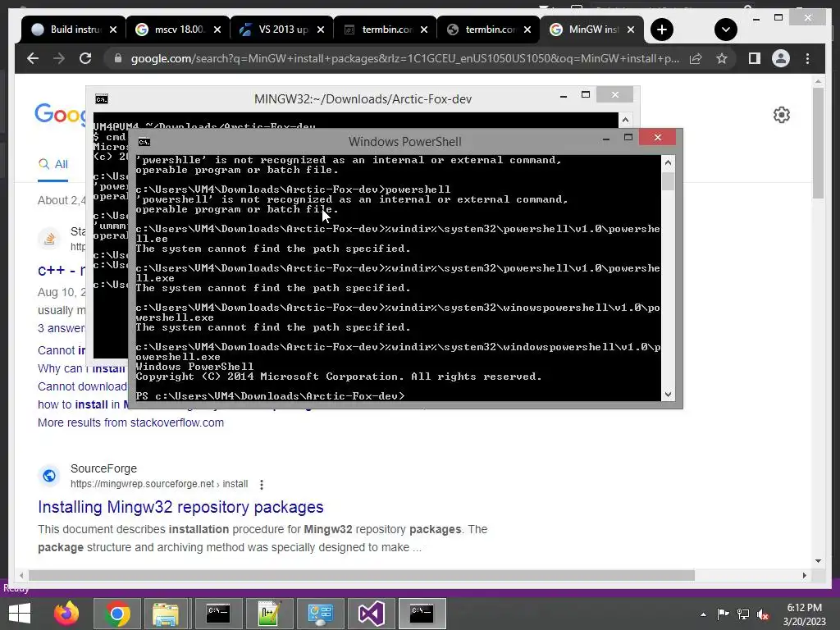Click PowerShell scrollbar up arrow

668,162
